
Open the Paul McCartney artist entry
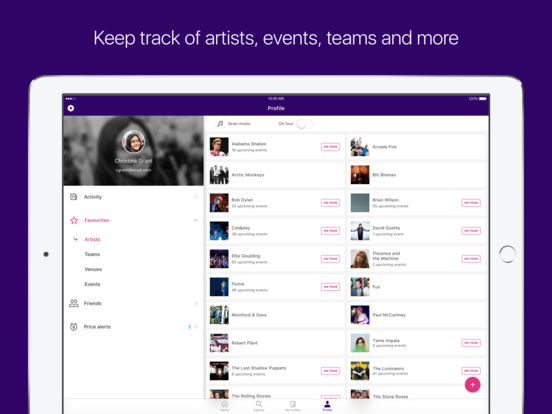click(x=416, y=315)
